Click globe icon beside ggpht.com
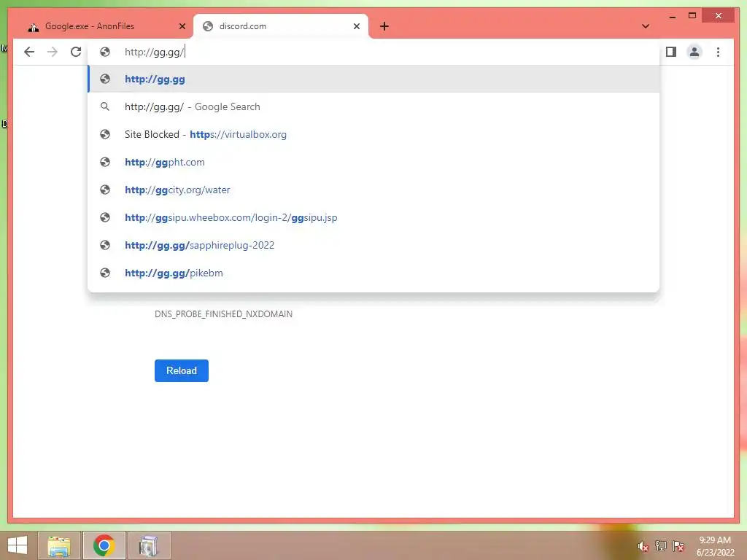The image size is (747, 560). point(105,162)
